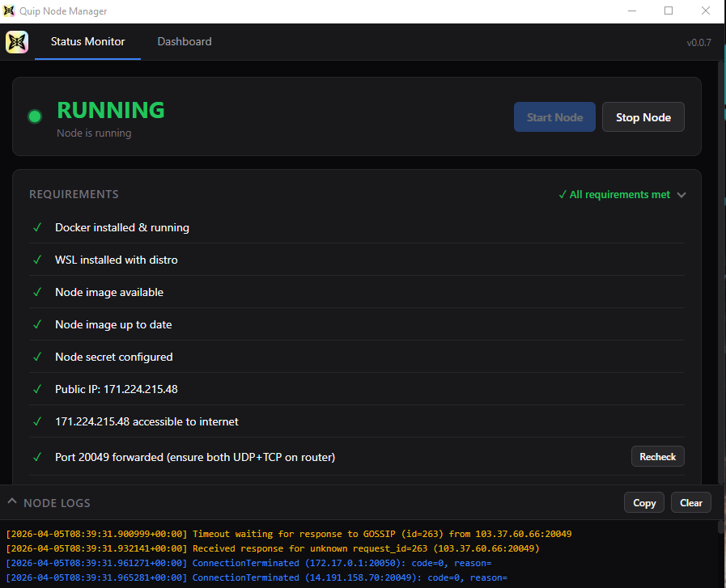Click '171.224.215.48 accessible to internet' text

(146, 421)
